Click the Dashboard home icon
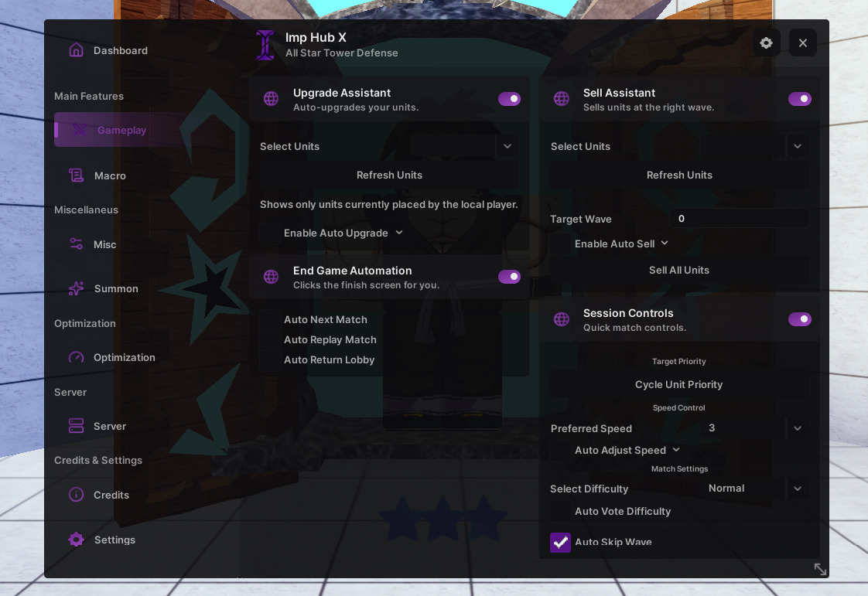This screenshot has height=596, width=868. point(77,50)
